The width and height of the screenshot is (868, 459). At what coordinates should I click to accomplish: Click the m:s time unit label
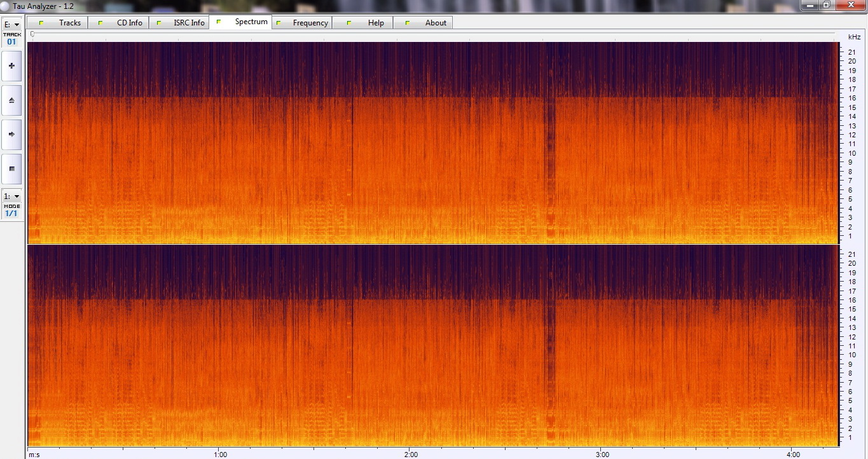coord(34,455)
